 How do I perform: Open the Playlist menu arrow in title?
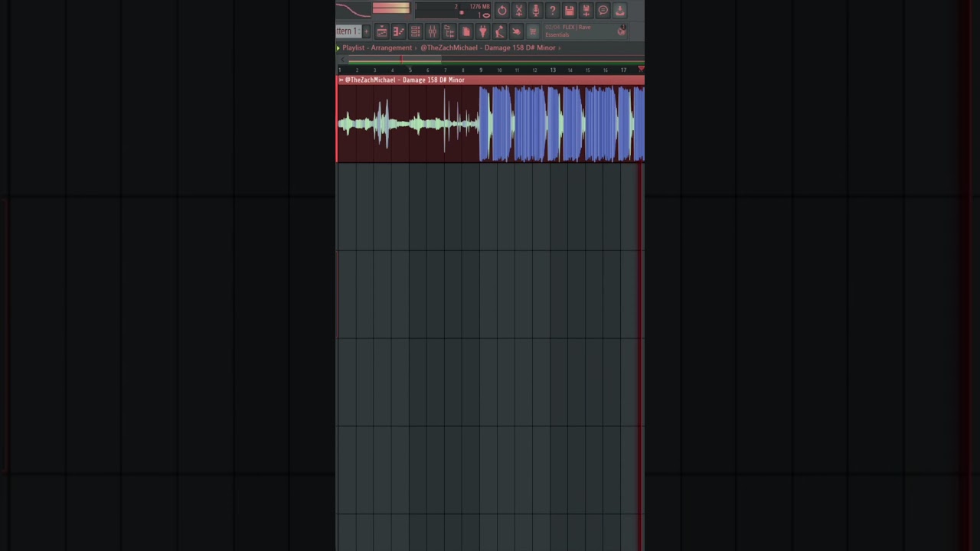pyautogui.click(x=338, y=47)
